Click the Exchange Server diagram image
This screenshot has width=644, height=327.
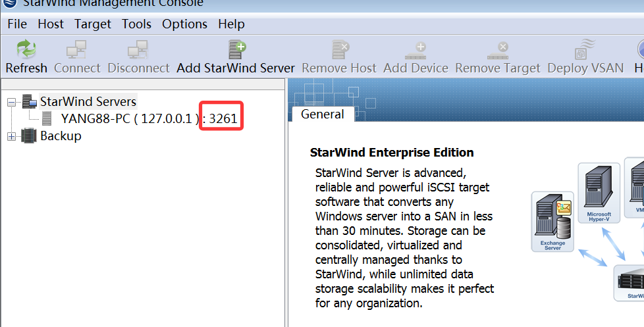click(x=552, y=222)
